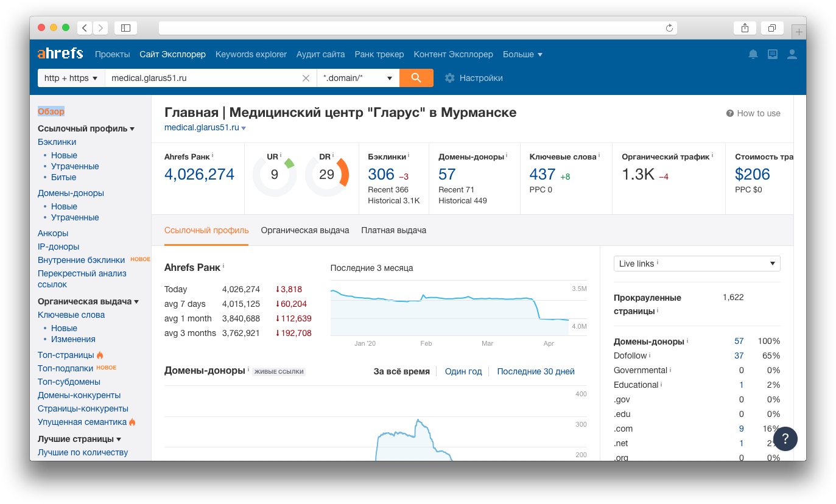The height and width of the screenshot is (504, 836).
Task: Open Контент Эксплорер in the top menu
Action: click(454, 54)
